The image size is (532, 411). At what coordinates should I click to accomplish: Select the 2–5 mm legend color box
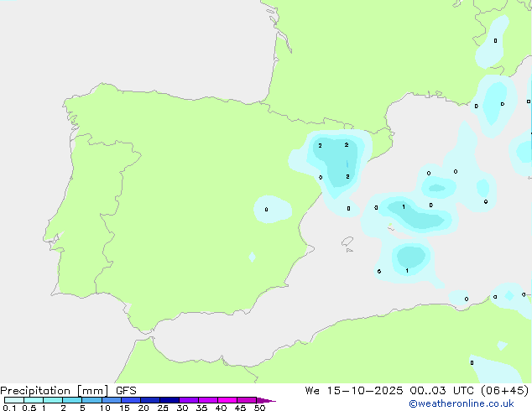(x=72, y=400)
